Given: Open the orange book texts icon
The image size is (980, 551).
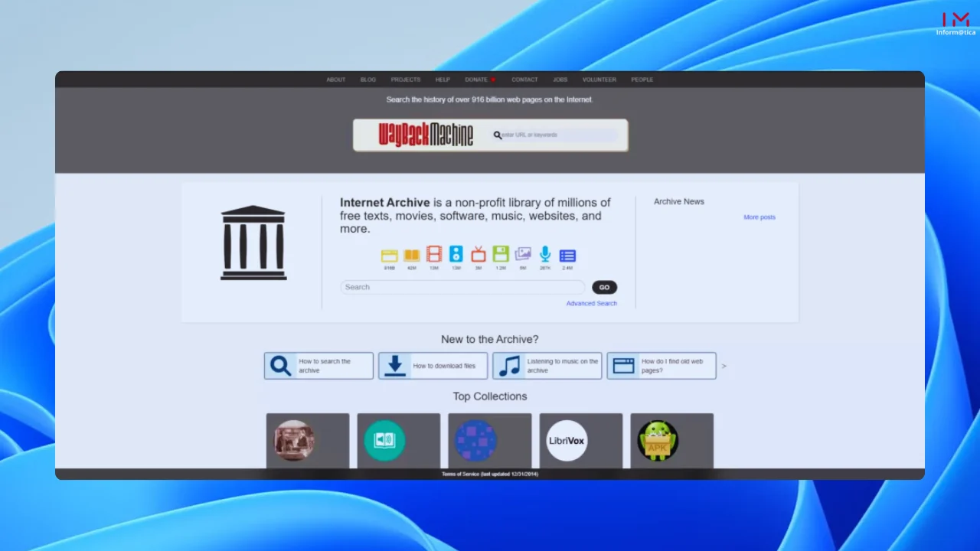Looking at the screenshot, I should (412, 256).
